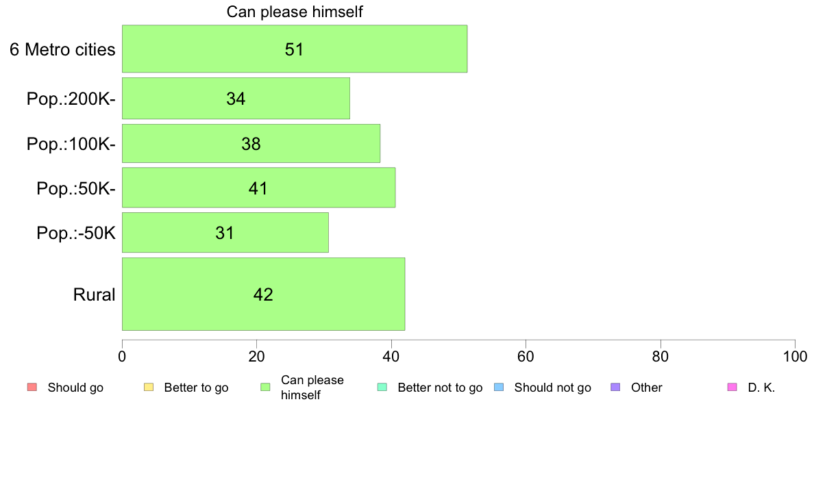Viewport: 814px width, 504px height.
Task: Click the 100 tick label on x-axis
Action: 795,357
